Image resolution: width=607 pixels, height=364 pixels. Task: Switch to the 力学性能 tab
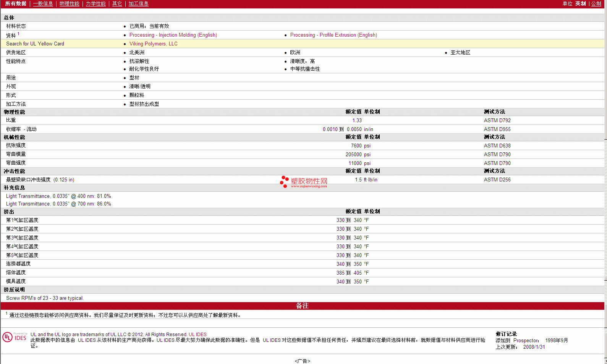(x=96, y=3)
